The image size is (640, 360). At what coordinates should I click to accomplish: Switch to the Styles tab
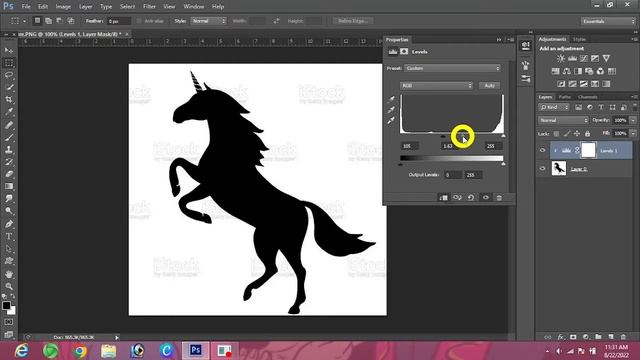pos(579,39)
